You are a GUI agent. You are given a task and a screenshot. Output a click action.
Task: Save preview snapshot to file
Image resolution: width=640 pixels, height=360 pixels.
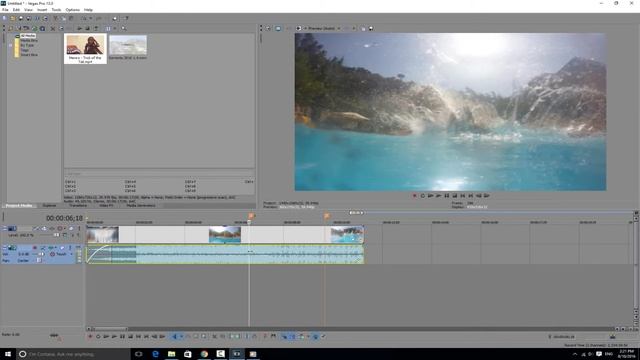[x=371, y=29]
